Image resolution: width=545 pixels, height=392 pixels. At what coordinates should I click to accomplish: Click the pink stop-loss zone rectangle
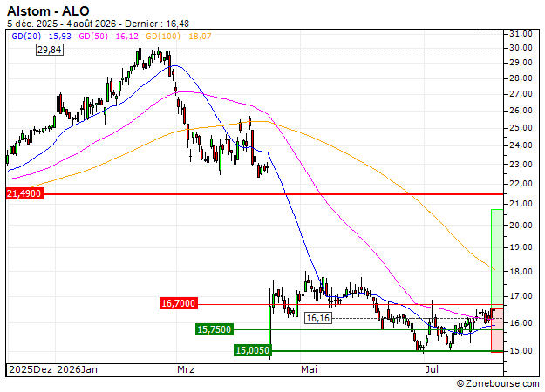coord(497,330)
